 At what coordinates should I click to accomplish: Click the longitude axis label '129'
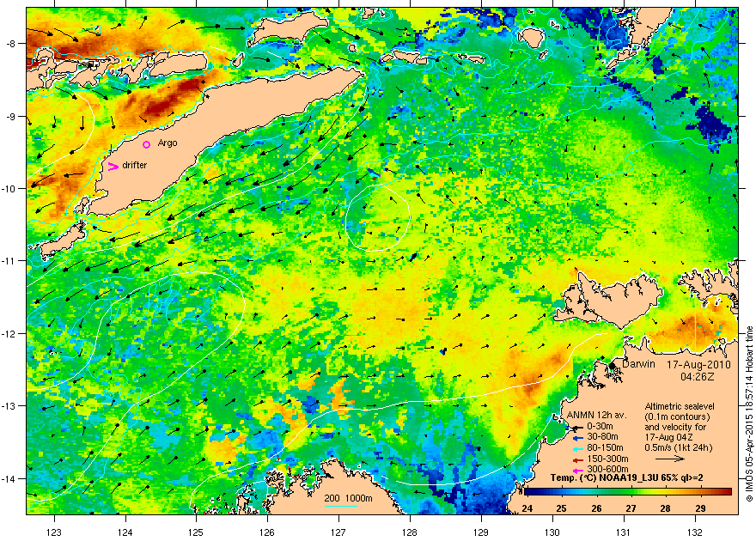click(x=481, y=532)
